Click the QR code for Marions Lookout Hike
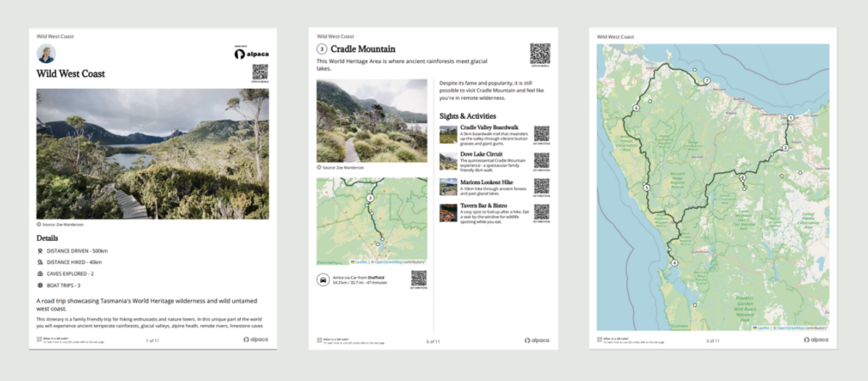The image size is (868, 381). coord(541,186)
